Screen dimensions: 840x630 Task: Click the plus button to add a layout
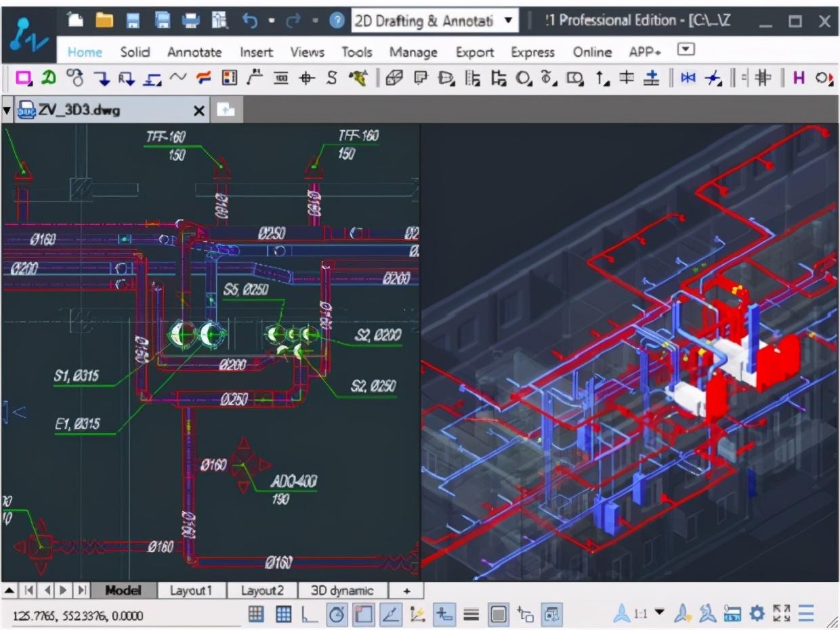[x=406, y=591]
